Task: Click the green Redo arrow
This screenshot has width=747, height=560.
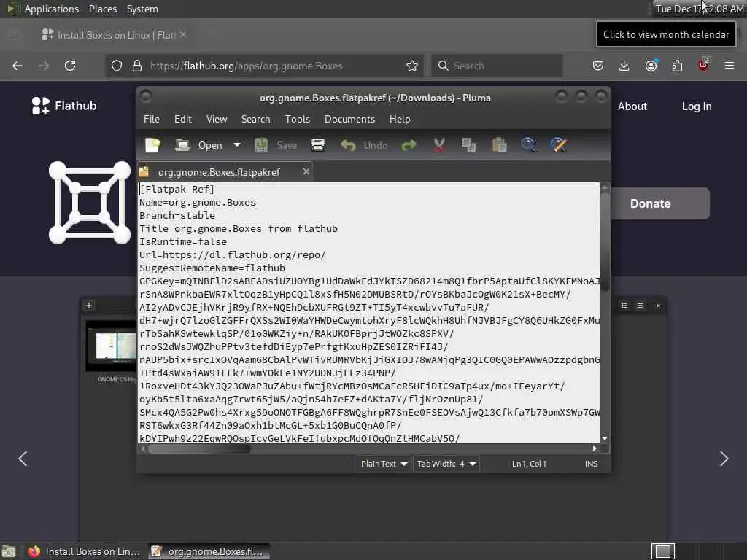Action: click(409, 145)
